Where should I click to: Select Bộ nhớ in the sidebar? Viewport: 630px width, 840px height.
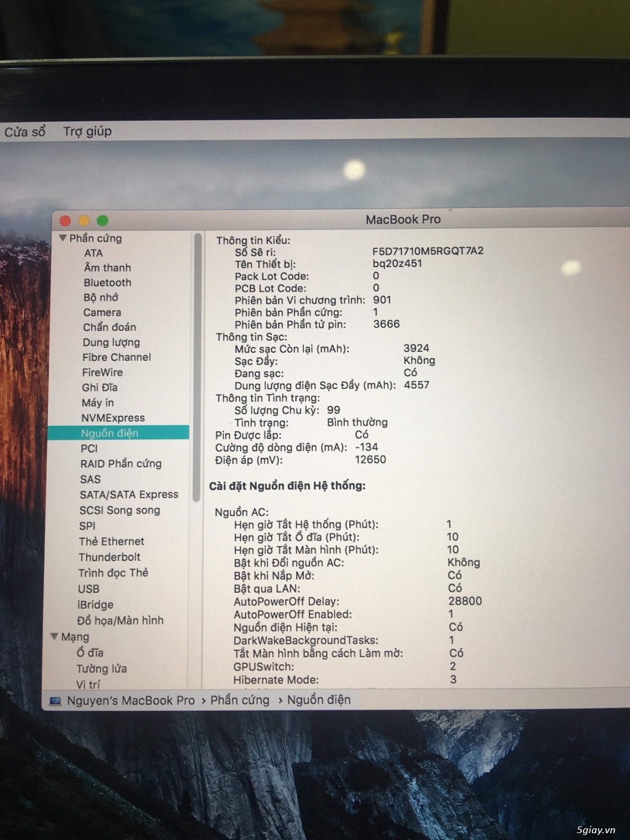coord(101,297)
